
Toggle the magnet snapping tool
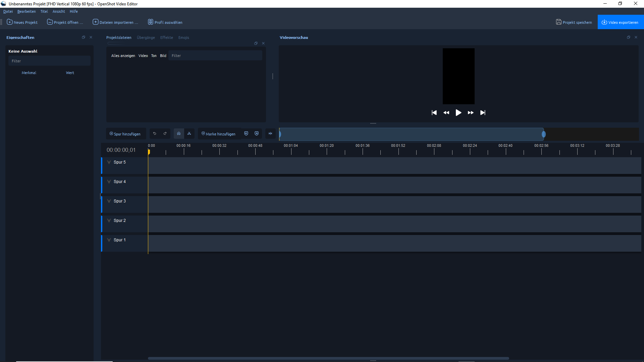pyautogui.click(x=179, y=133)
